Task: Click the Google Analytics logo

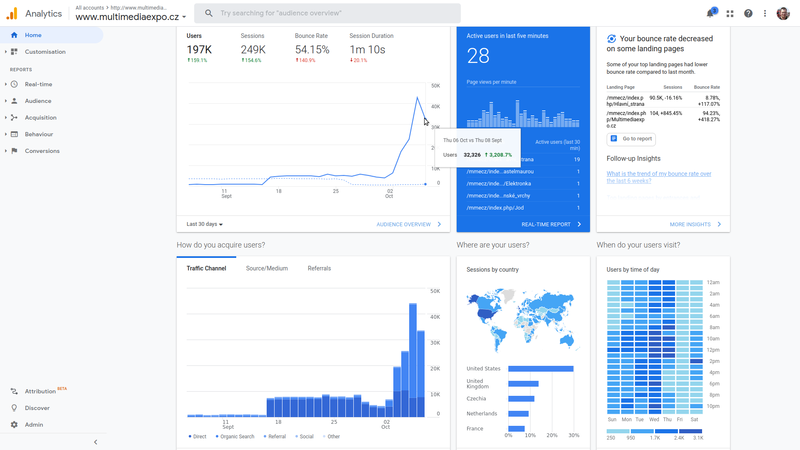Action: click(x=12, y=13)
